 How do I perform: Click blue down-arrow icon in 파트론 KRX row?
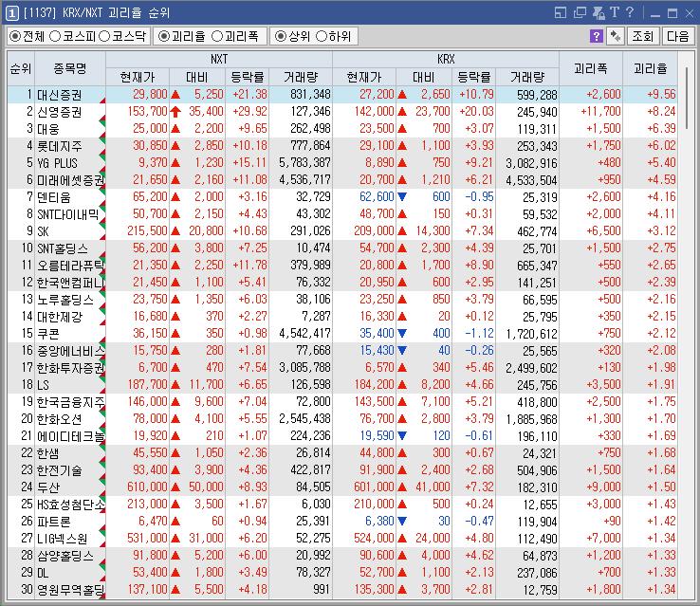pyautogui.click(x=402, y=522)
